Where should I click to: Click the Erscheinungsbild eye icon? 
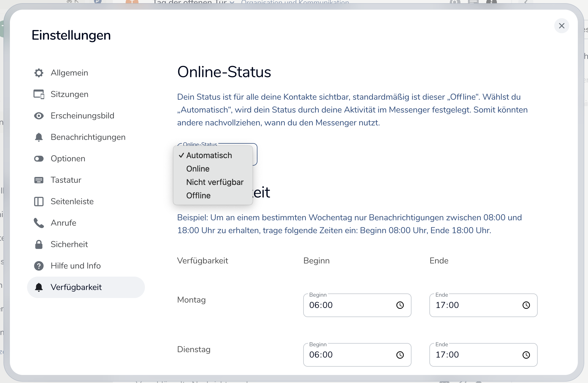point(39,116)
